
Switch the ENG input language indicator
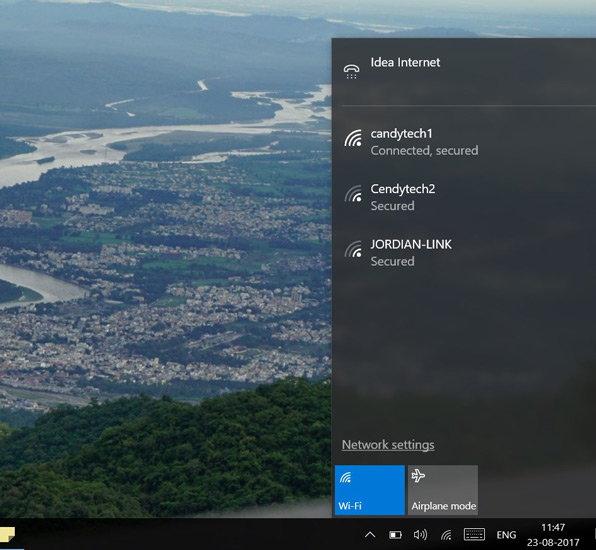[506, 535]
